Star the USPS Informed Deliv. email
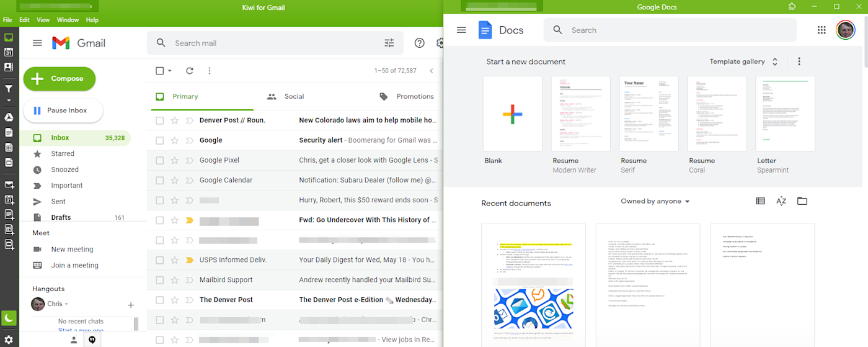 coord(175,260)
